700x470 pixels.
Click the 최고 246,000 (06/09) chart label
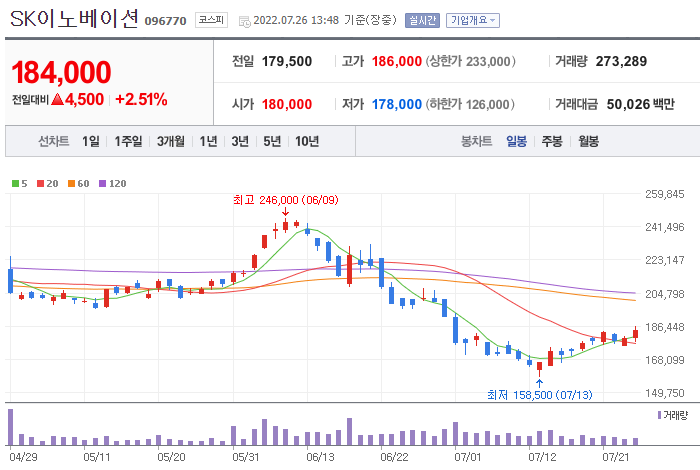286,200
